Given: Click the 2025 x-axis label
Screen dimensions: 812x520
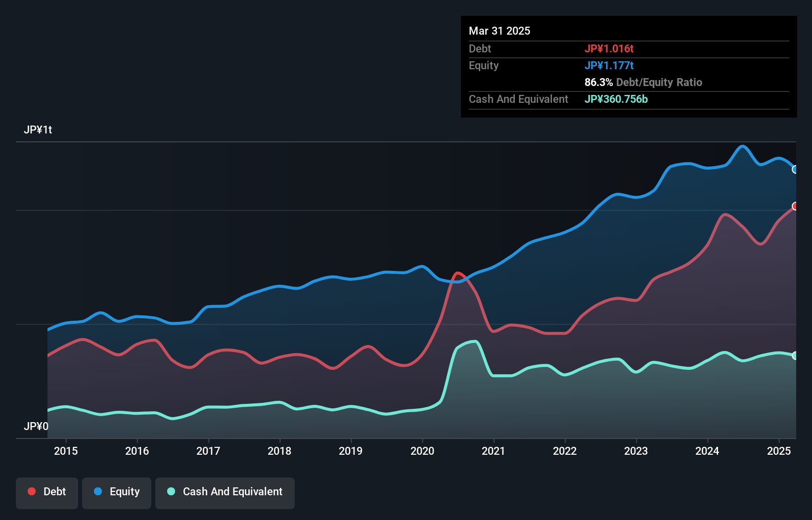Looking at the screenshot, I should tap(779, 451).
